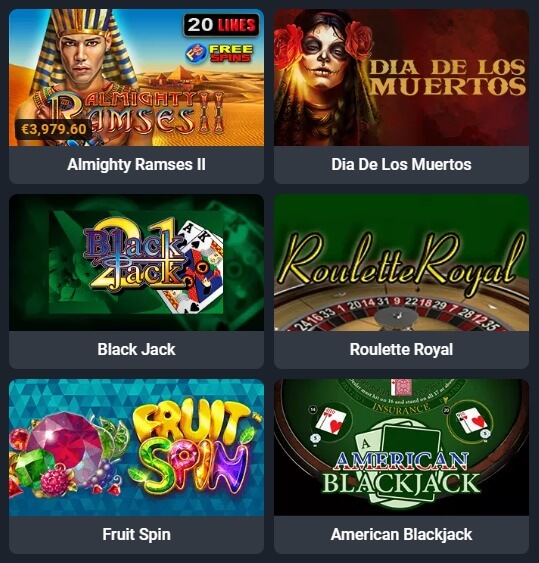Select the Dia De Los Muertos title
The width and height of the screenshot is (539, 563).
point(401,164)
